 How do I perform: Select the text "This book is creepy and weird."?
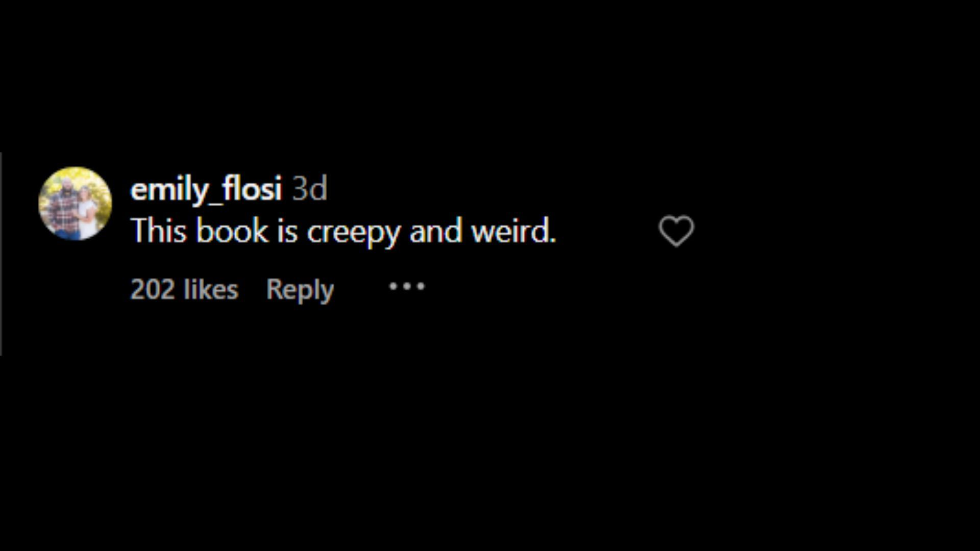point(343,231)
